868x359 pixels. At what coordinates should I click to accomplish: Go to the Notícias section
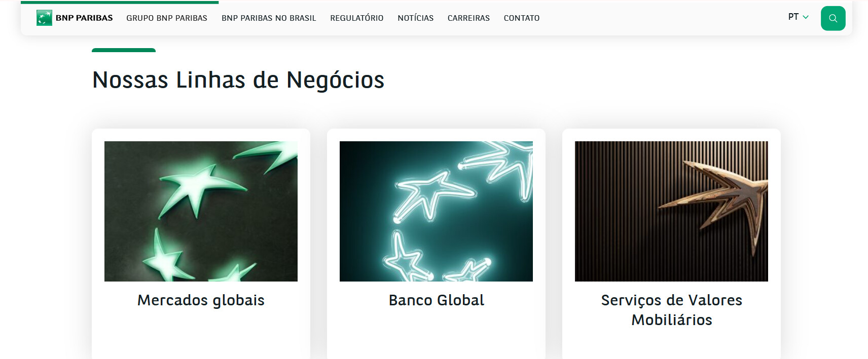click(416, 18)
